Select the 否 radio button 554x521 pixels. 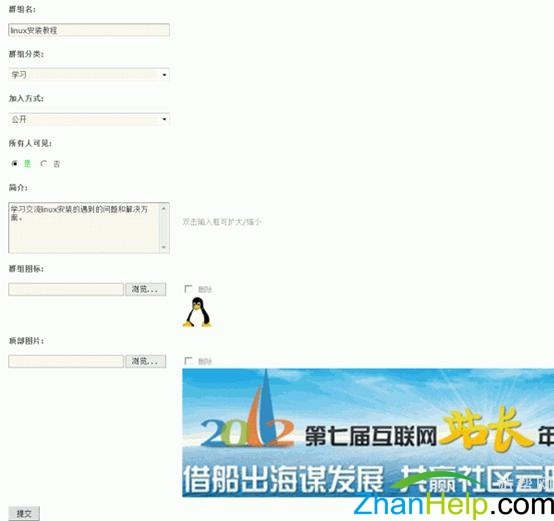pyautogui.click(x=43, y=164)
